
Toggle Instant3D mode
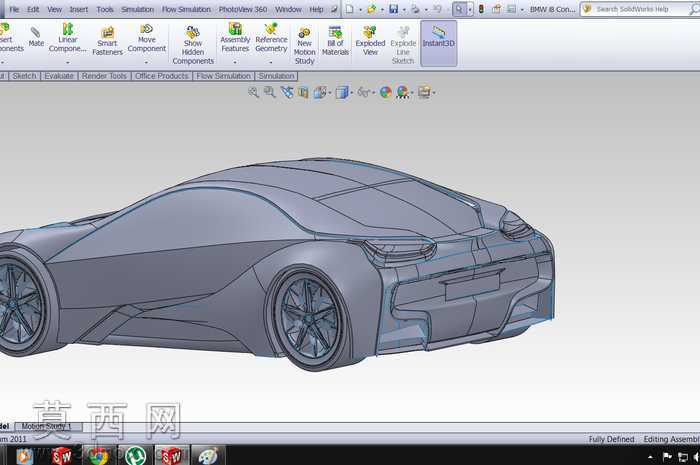(x=438, y=43)
